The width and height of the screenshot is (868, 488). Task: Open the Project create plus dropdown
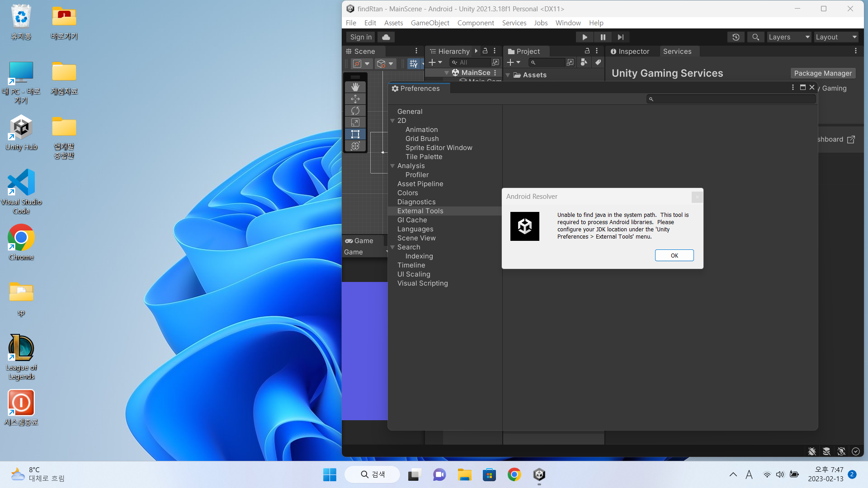[514, 62]
